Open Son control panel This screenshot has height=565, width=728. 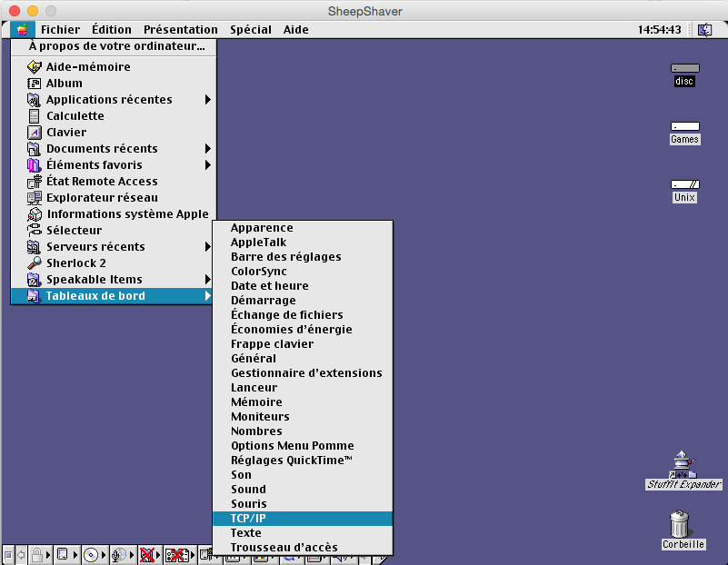303,474
